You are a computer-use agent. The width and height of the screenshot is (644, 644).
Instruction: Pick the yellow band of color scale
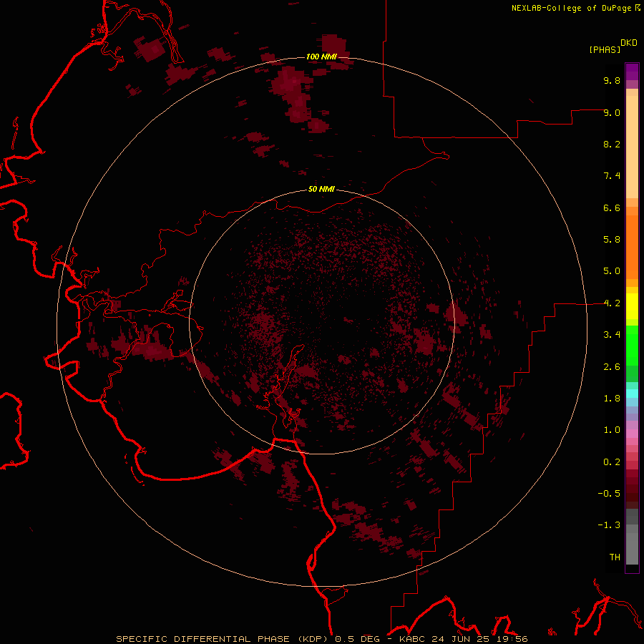(632, 306)
